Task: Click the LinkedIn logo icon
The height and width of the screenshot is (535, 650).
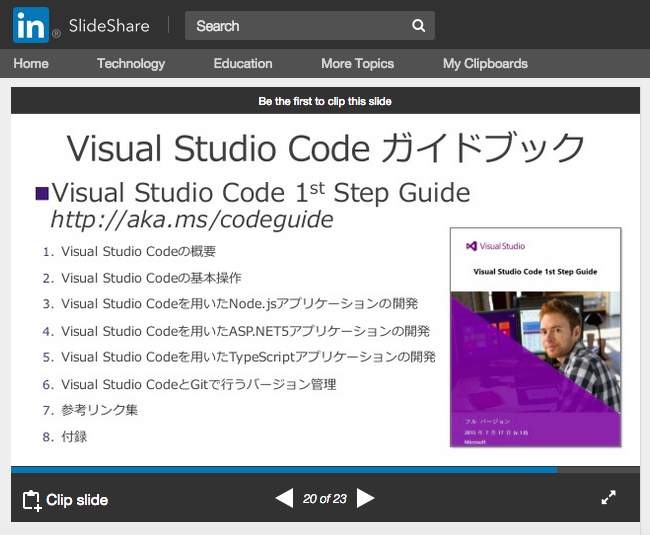Action: [x=31, y=25]
